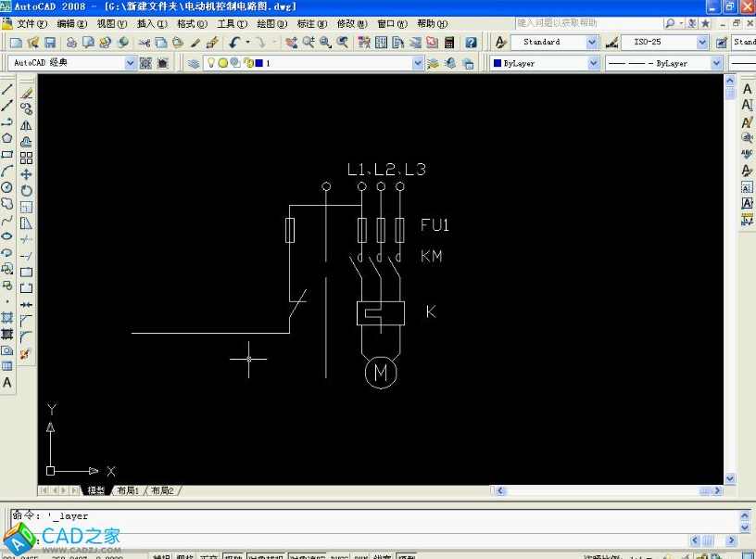Open the ByLayer color dropdown
This screenshot has height=559, width=756.
pos(593,62)
